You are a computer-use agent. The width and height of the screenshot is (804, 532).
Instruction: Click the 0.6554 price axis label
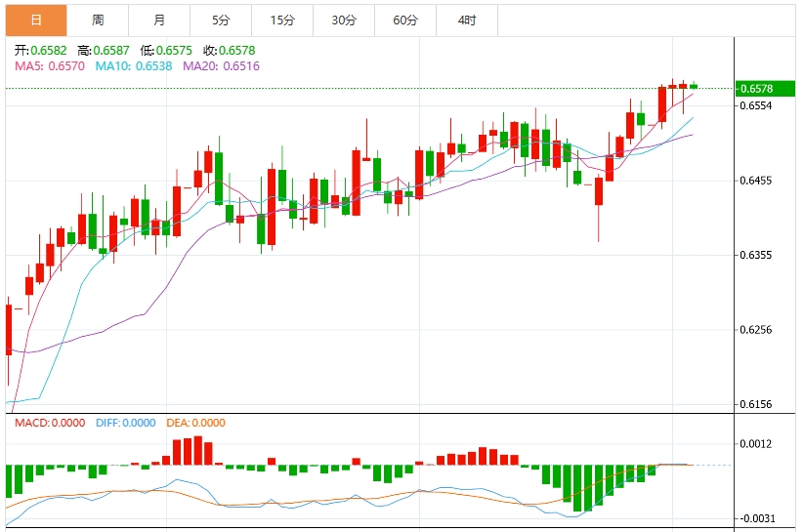(x=756, y=105)
